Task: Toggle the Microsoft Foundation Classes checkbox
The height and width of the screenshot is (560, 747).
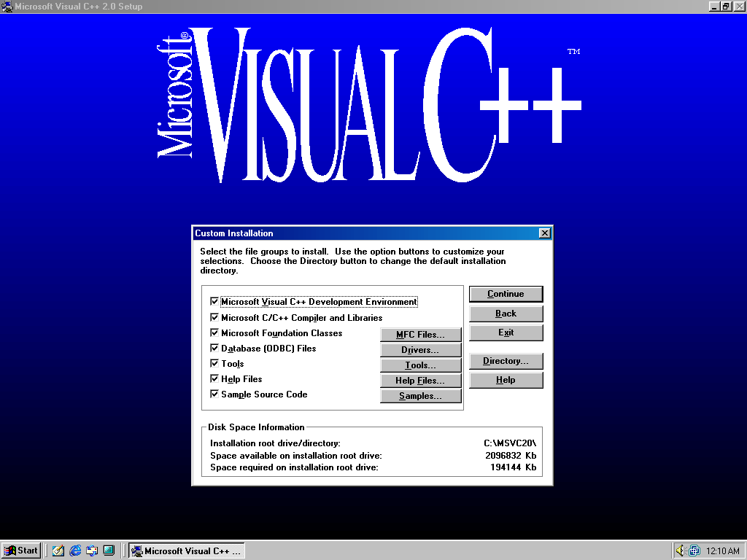Action: click(x=214, y=332)
